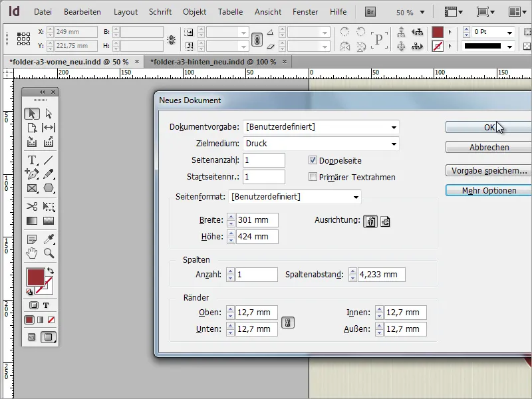Pick the Rectangle Frame tool
Image resolution: width=532 pixels, height=399 pixels.
[32, 188]
